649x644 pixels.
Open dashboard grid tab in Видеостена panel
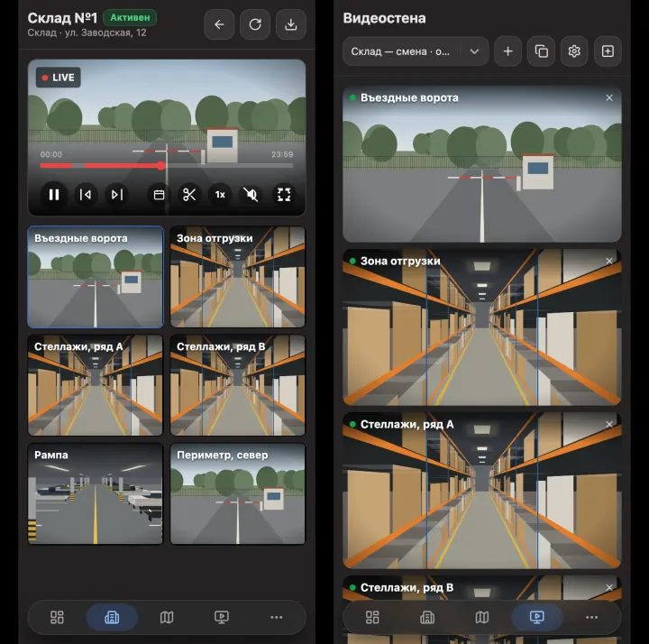[372, 617]
